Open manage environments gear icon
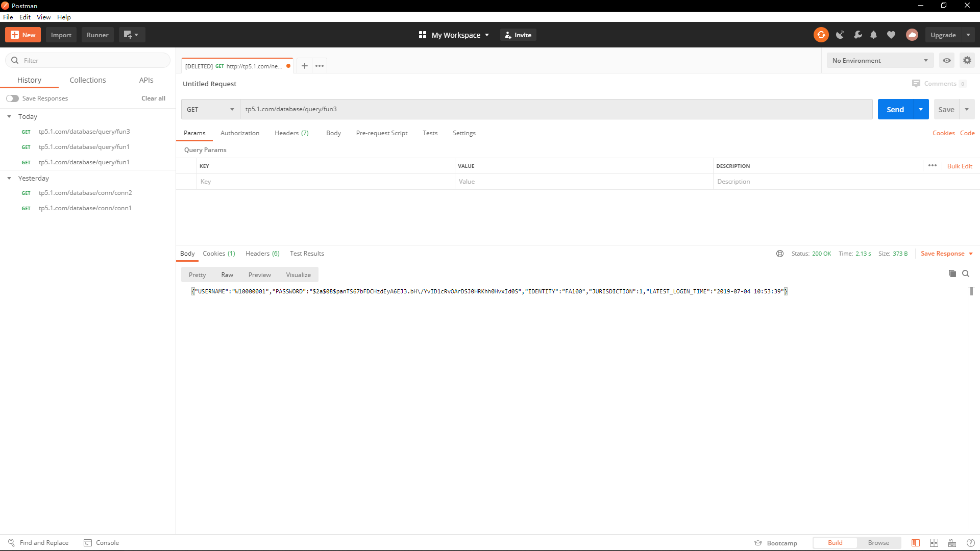 point(967,60)
